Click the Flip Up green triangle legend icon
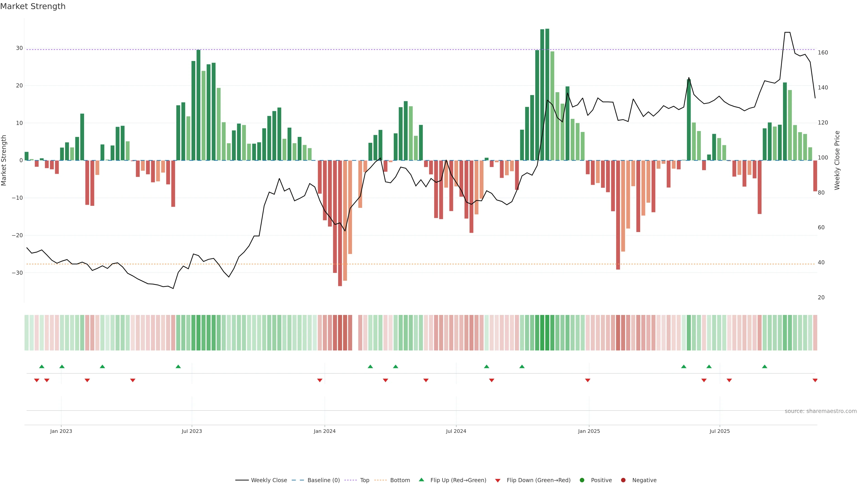 coord(421,480)
